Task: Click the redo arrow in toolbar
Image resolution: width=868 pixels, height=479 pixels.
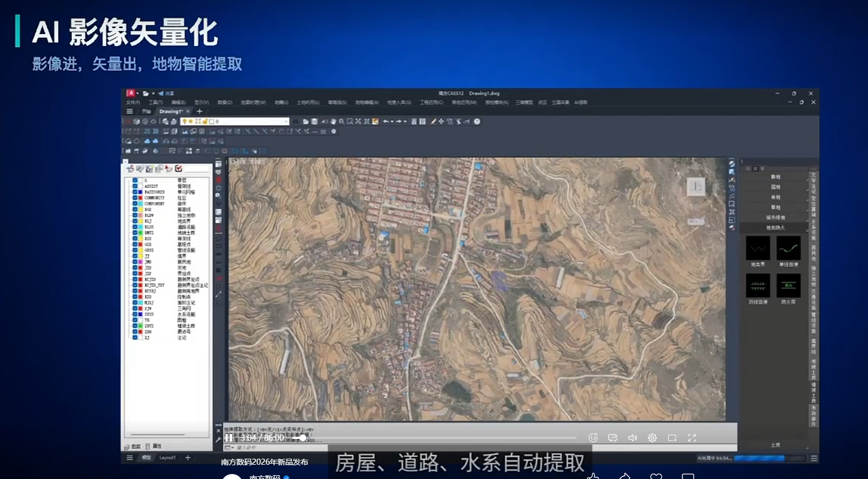Action: point(399,121)
